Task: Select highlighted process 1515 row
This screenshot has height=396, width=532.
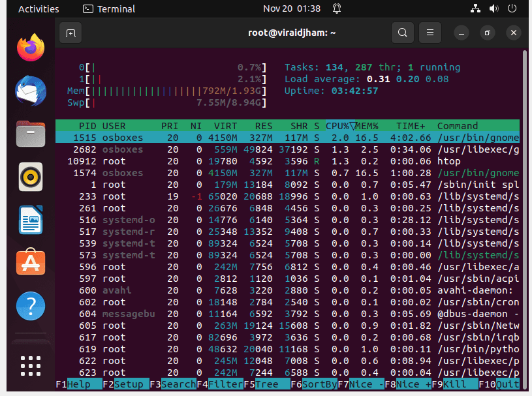Action: pyautogui.click(x=287, y=137)
